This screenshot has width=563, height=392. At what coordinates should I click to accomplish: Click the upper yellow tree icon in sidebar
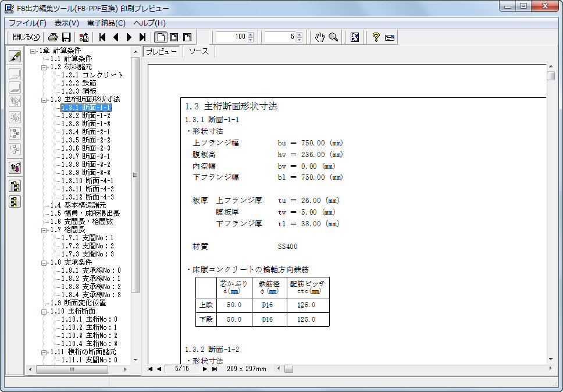click(15, 186)
